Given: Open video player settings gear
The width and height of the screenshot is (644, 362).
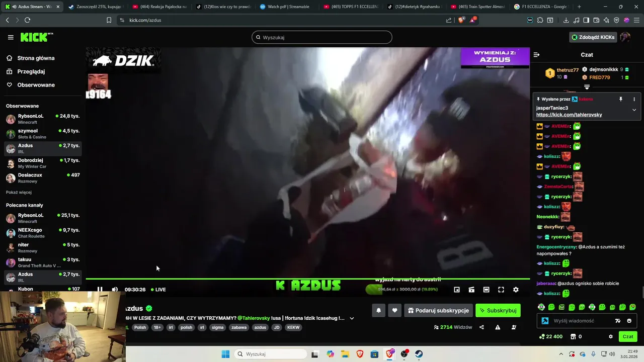Looking at the screenshot, I should 516,290.
